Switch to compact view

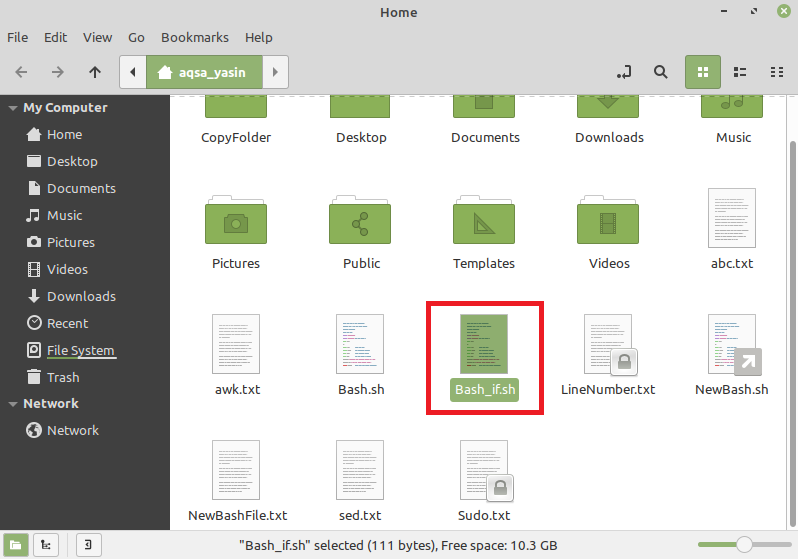(777, 72)
